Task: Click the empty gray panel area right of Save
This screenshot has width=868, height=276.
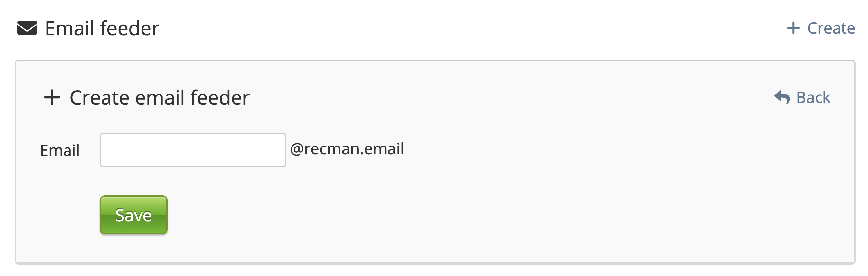Action: pos(472,216)
